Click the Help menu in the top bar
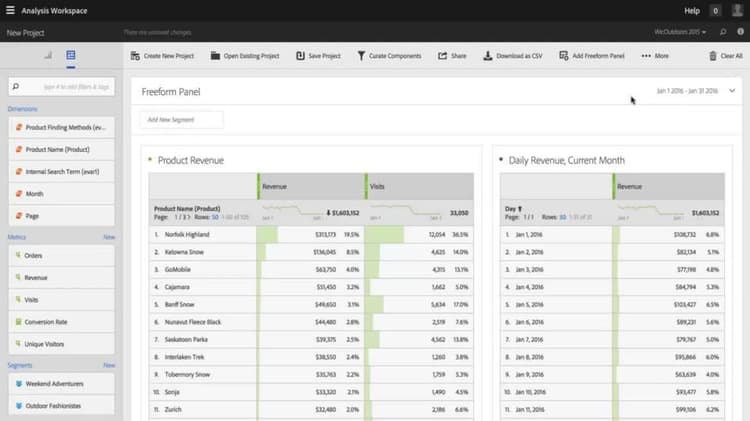This screenshot has height=421, width=750. (x=692, y=11)
